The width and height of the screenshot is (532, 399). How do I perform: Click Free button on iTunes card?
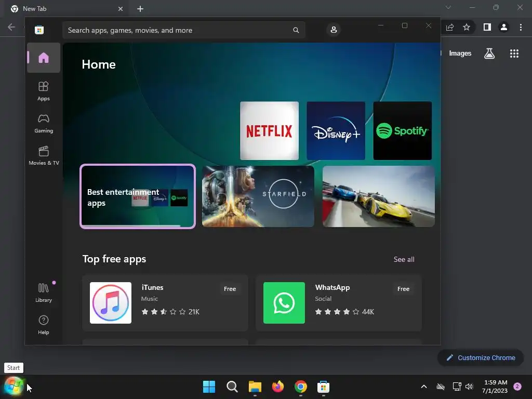[230, 289]
